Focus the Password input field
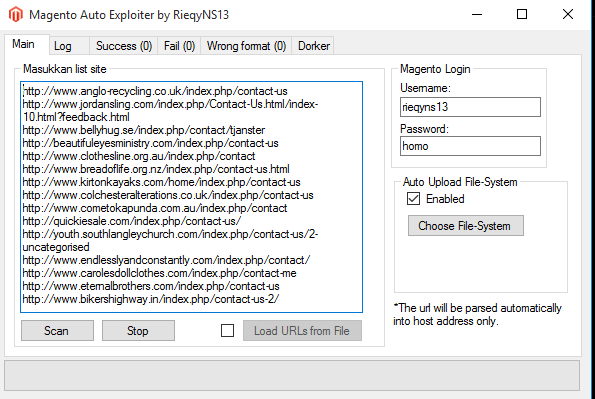This screenshot has height=399, width=595. (470, 146)
